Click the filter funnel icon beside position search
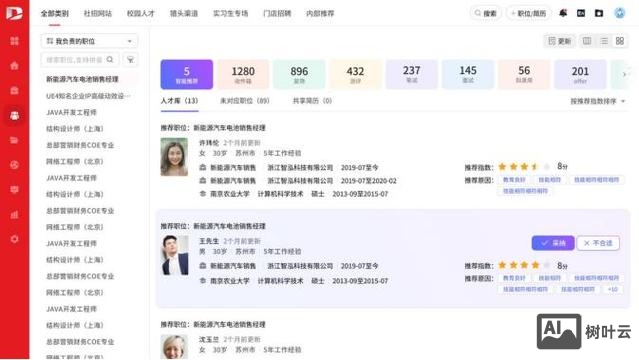This screenshot has width=639, height=360. click(x=130, y=60)
